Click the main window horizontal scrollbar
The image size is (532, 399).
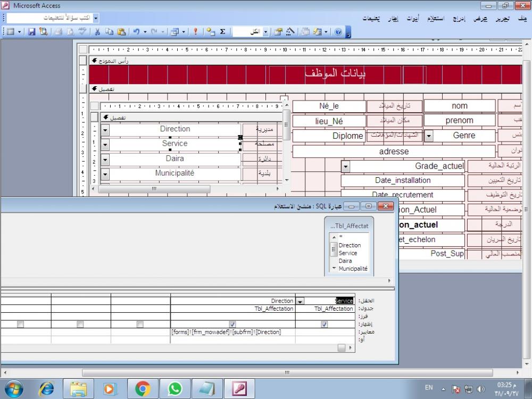[287, 372]
